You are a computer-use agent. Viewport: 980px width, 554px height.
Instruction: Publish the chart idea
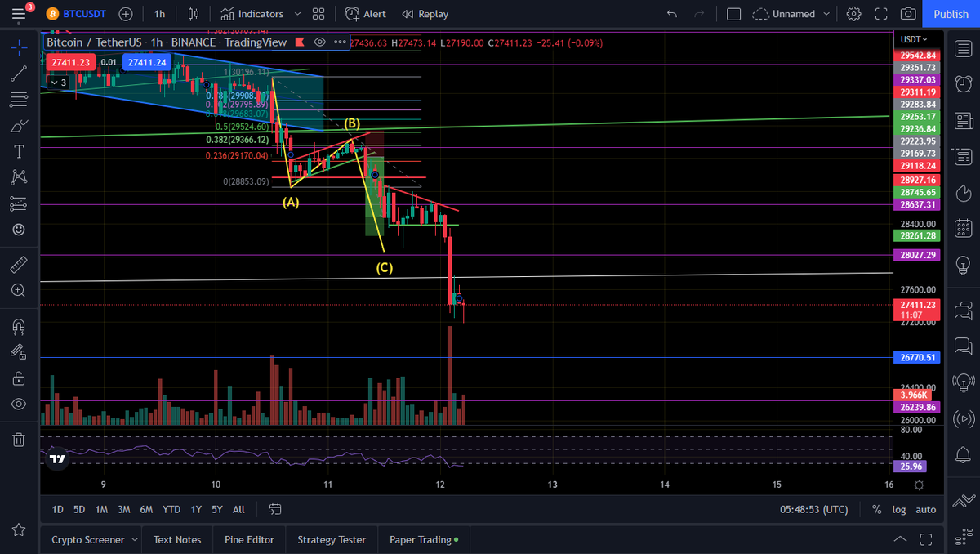(x=951, y=14)
